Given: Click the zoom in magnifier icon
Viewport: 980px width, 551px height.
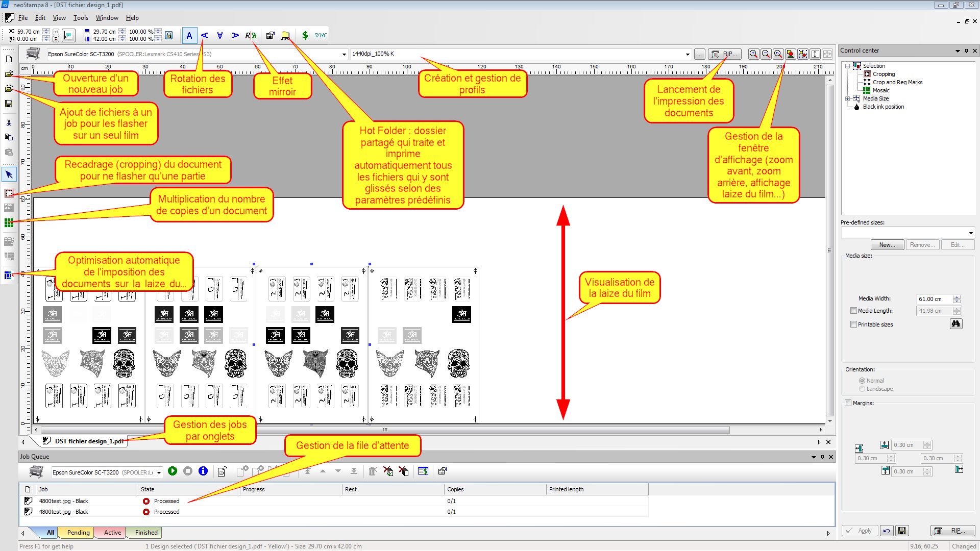Looking at the screenshot, I should [x=753, y=54].
